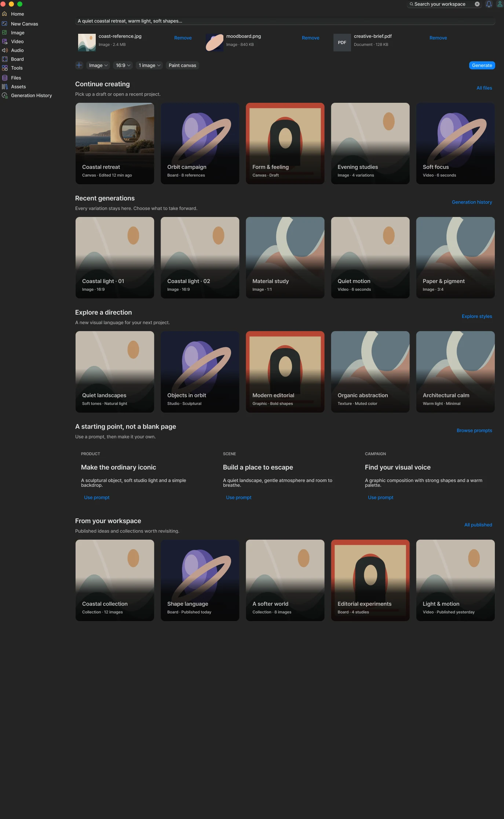This screenshot has height=819, width=504.
Task: Open the Coastal retreat canvas card
Action: 115,144
